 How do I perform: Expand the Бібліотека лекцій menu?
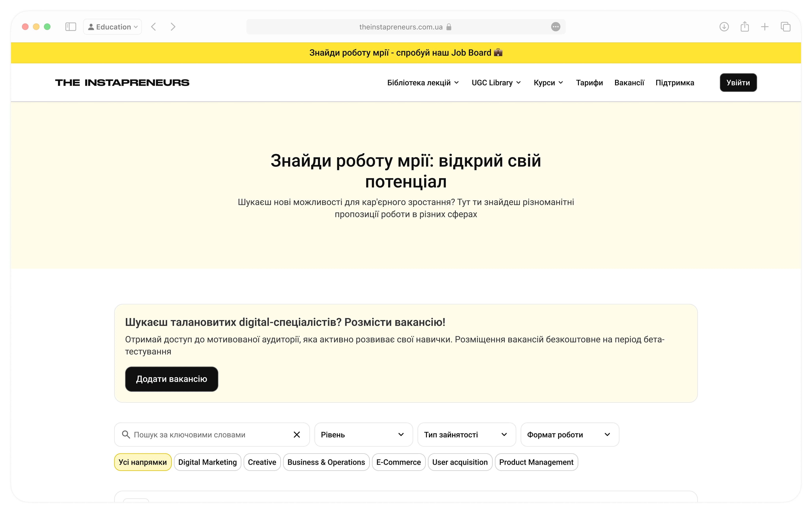click(423, 83)
